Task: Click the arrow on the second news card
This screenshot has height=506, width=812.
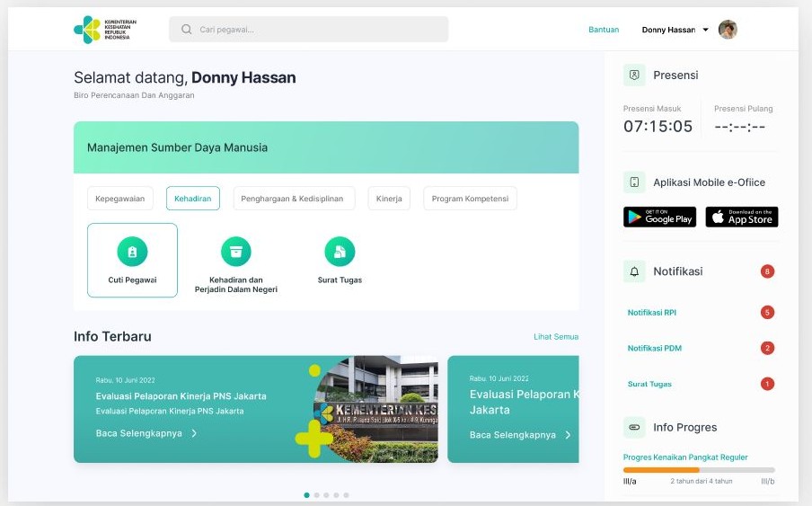Action: click(568, 435)
